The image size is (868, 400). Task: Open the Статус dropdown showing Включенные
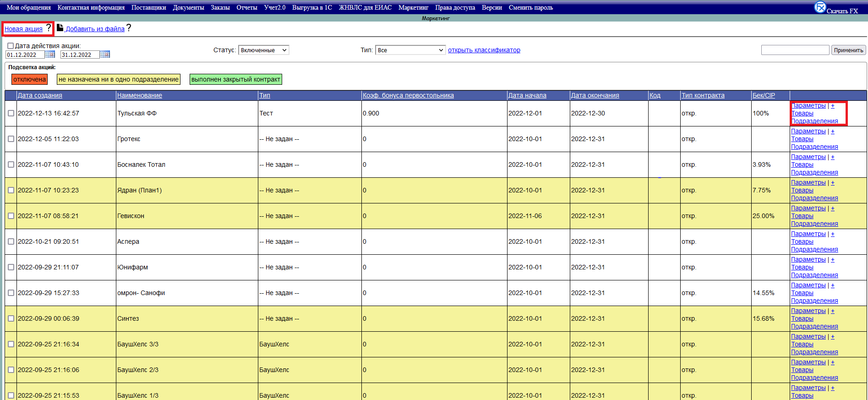[263, 50]
